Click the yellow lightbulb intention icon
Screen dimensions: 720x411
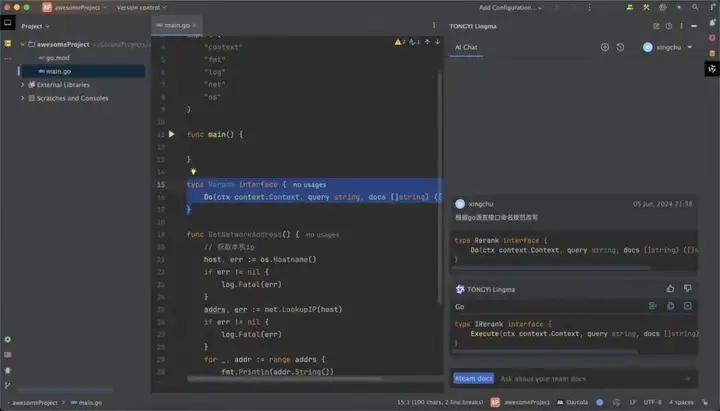pos(193,171)
